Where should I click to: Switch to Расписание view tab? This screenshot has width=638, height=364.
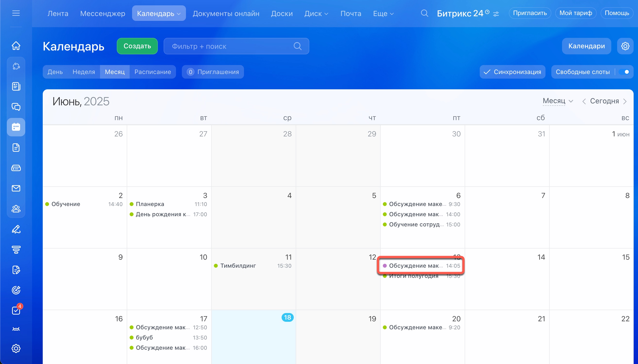(152, 72)
